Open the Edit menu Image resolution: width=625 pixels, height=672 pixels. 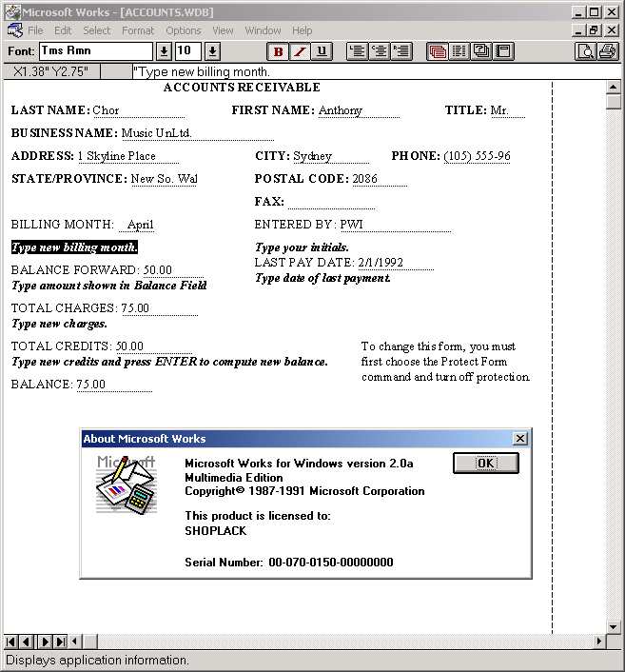(63, 30)
